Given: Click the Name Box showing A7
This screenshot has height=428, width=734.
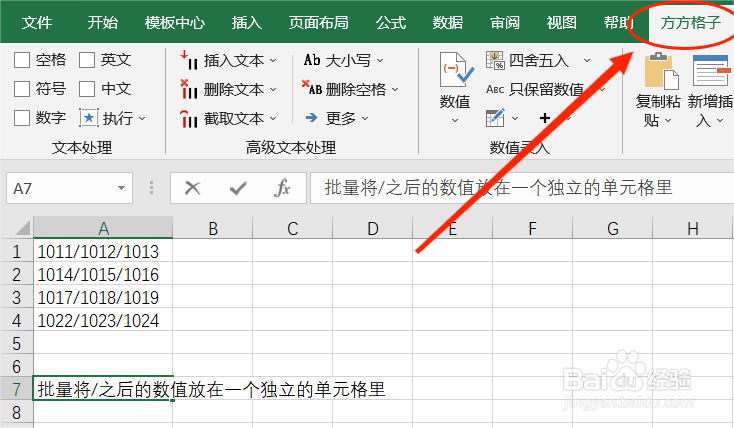Looking at the screenshot, I should click(x=61, y=188).
